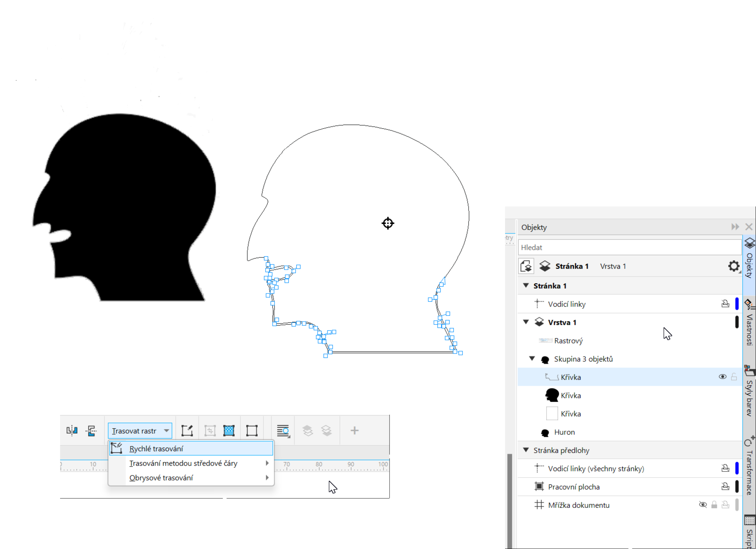Click the empty square frame icon in toolbar
This screenshot has width=756, height=549.
pyautogui.click(x=252, y=430)
